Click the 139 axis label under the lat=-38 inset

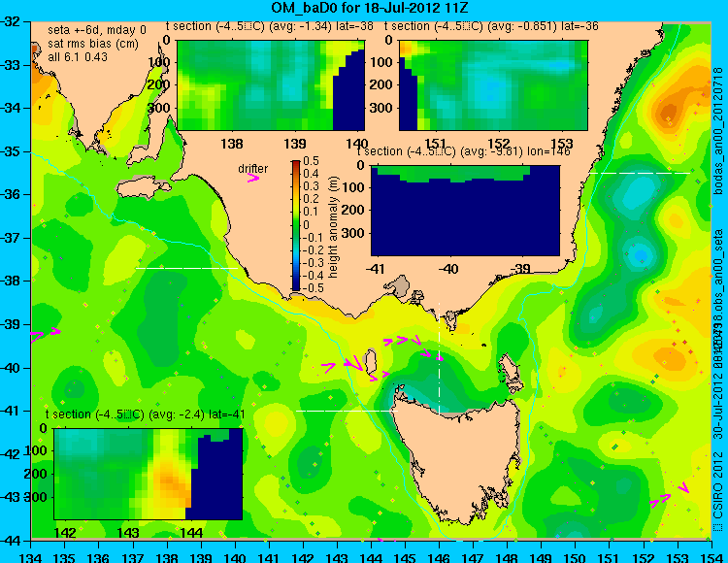tap(295, 144)
